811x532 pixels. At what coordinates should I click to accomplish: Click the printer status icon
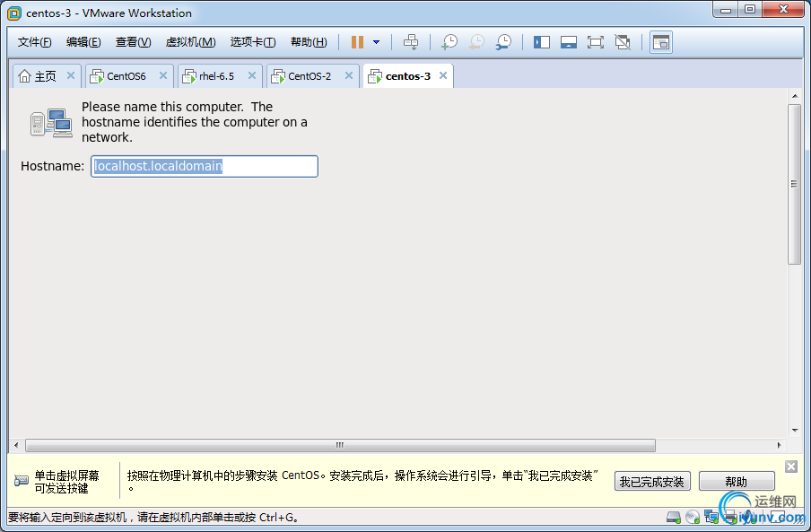click(730, 517)
